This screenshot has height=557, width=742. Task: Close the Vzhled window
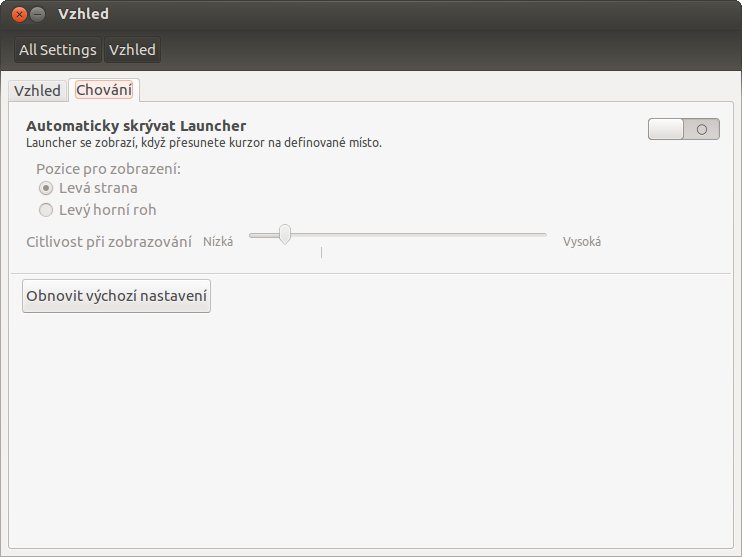point(19,14)
